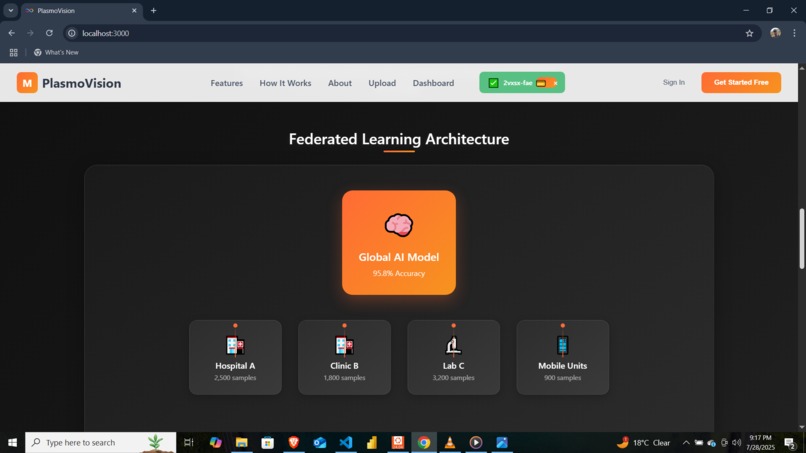Click the Task View taskbar button

189,442
